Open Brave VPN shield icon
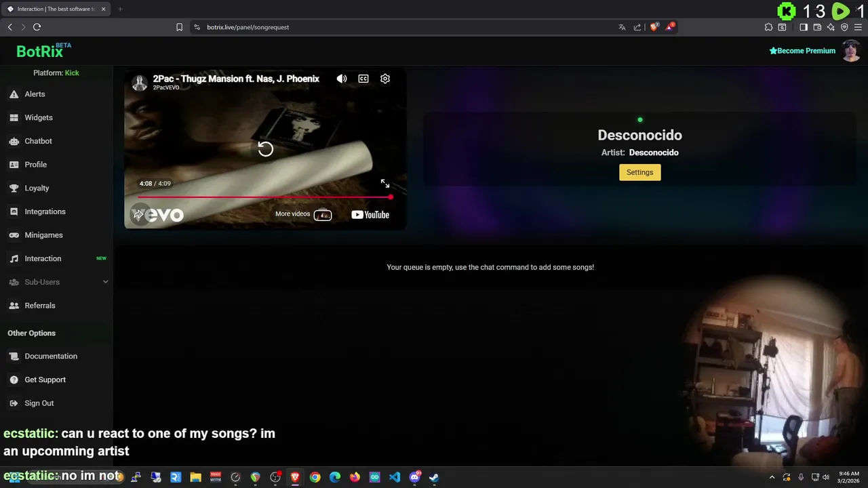Image resolution: width=868 pixels, height=488 pixels. coord(844,27)
